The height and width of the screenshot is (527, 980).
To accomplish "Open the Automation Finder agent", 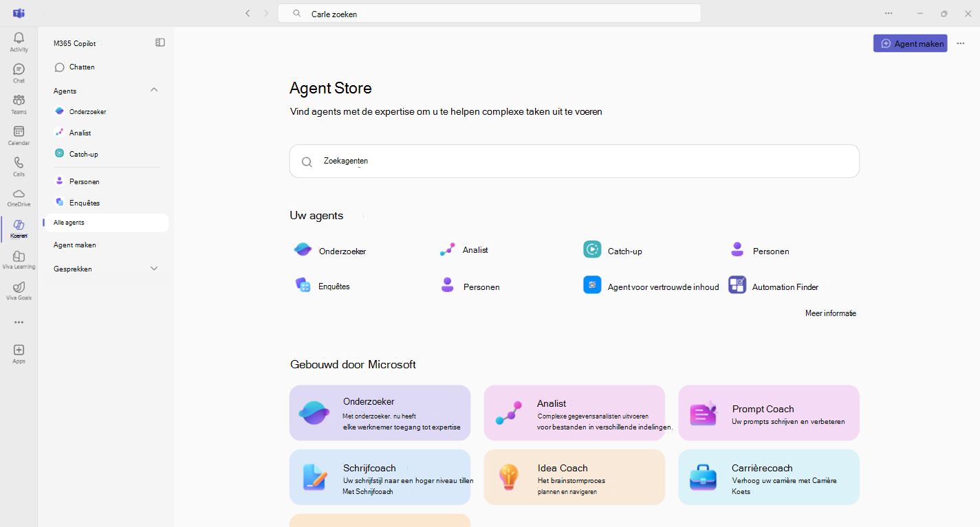I will pos(774,287).
